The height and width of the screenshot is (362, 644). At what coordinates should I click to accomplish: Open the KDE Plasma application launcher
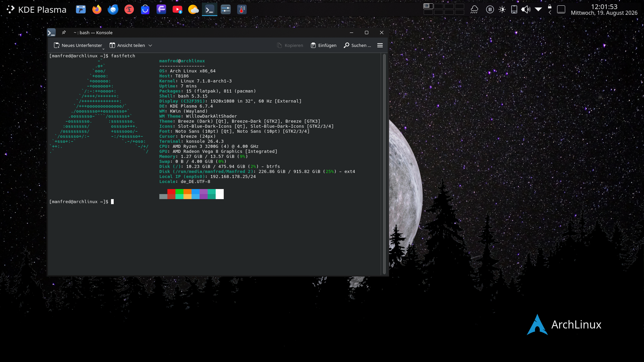coord(37,9)
